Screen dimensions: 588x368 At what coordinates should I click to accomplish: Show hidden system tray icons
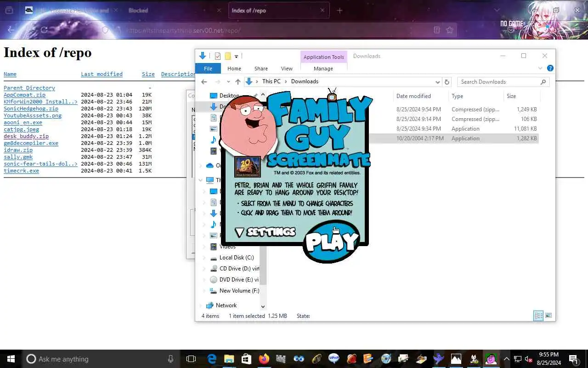(506, 359)
